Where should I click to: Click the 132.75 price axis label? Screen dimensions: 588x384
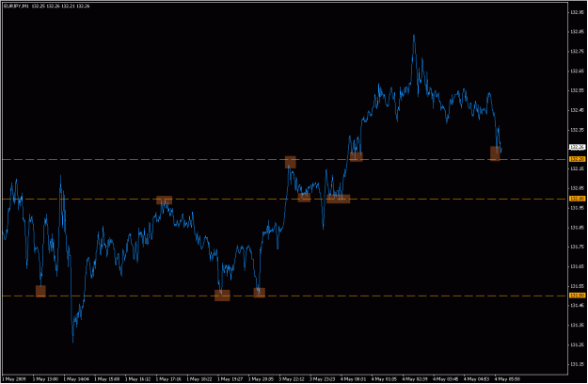tap(577, 52)
